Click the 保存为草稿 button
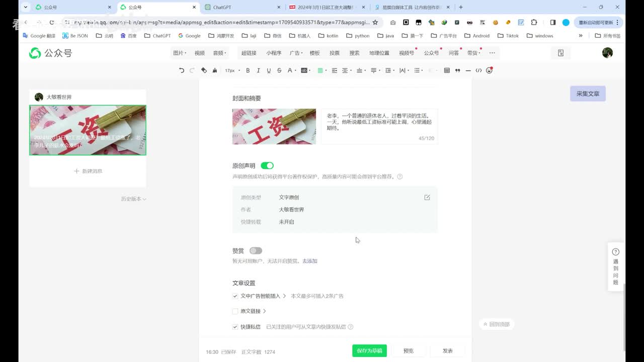 click(369, 351)
